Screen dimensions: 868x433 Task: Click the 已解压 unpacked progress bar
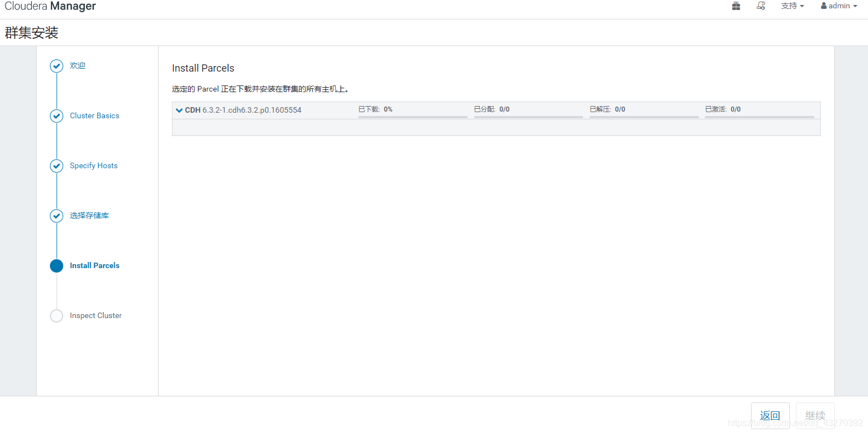click(x=644, y=117)
